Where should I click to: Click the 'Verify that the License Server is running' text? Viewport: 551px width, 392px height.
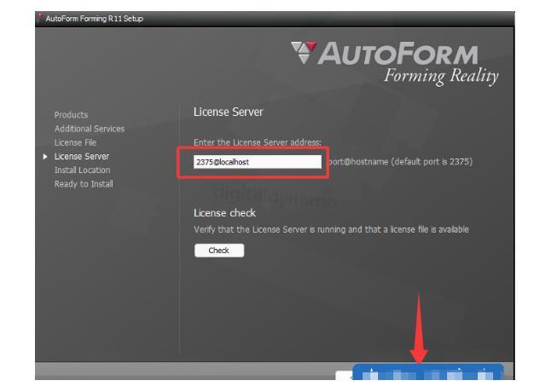331,229
